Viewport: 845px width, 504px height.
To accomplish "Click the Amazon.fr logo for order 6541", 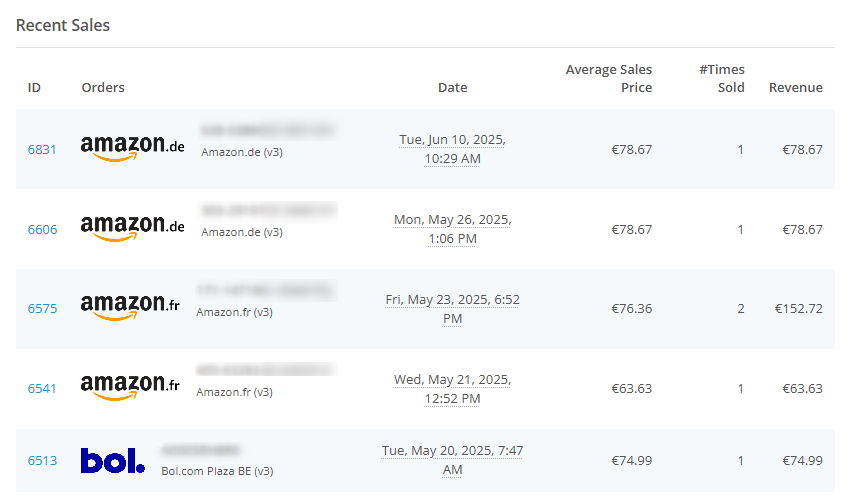I will coord(130,388).
